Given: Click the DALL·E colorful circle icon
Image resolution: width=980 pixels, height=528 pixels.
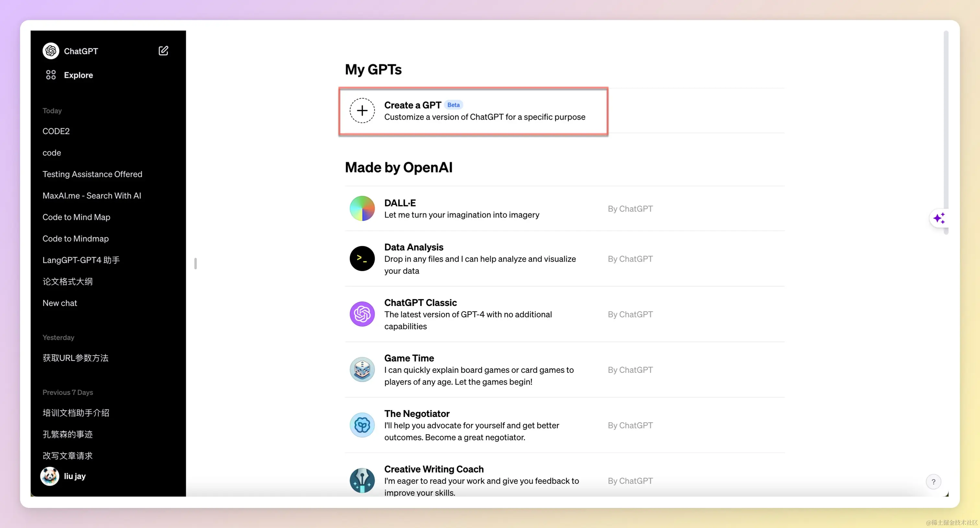Looking at the screenshot, I should click(362, 208).
